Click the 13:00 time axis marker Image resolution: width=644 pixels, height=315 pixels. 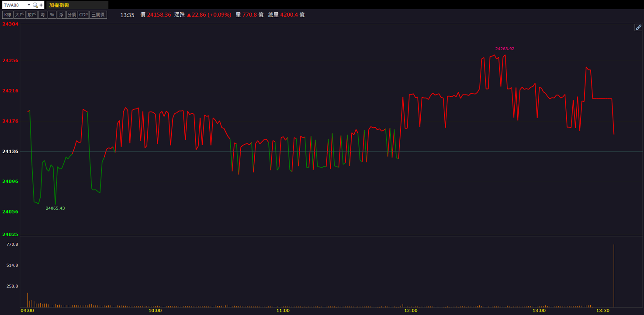coord(539,311)
